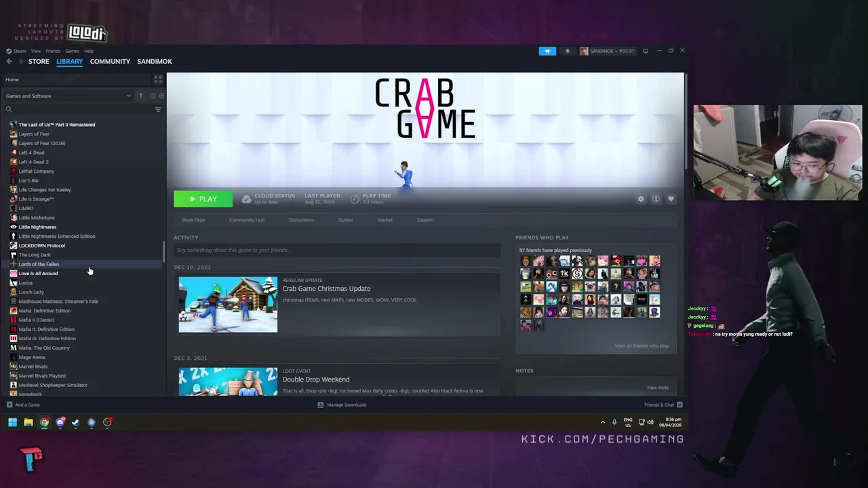Open the Discussions link
868x488 pixels.
(301, 220)
